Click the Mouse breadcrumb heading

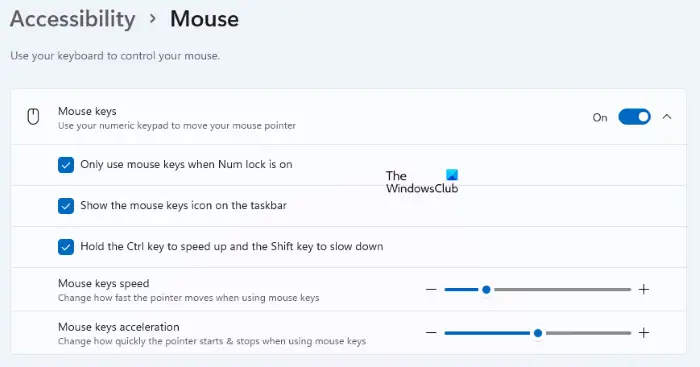pos(204,19)
